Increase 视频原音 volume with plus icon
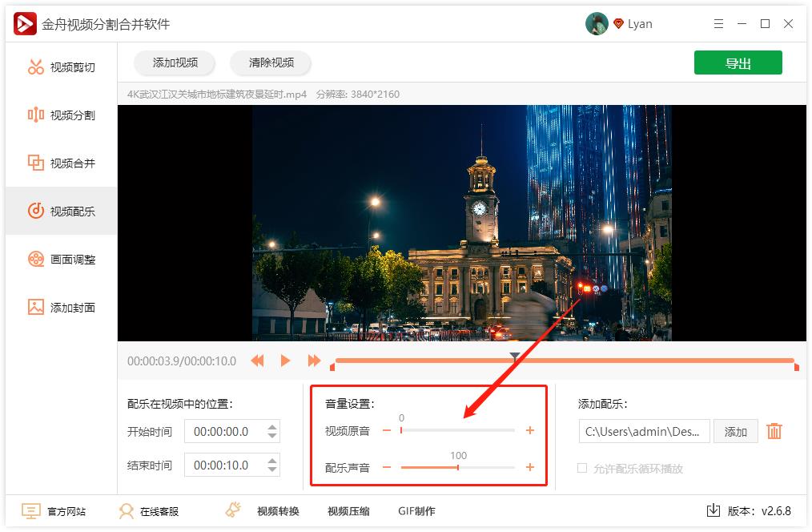This screenshot has height=532, width=812. pos(530,430)
